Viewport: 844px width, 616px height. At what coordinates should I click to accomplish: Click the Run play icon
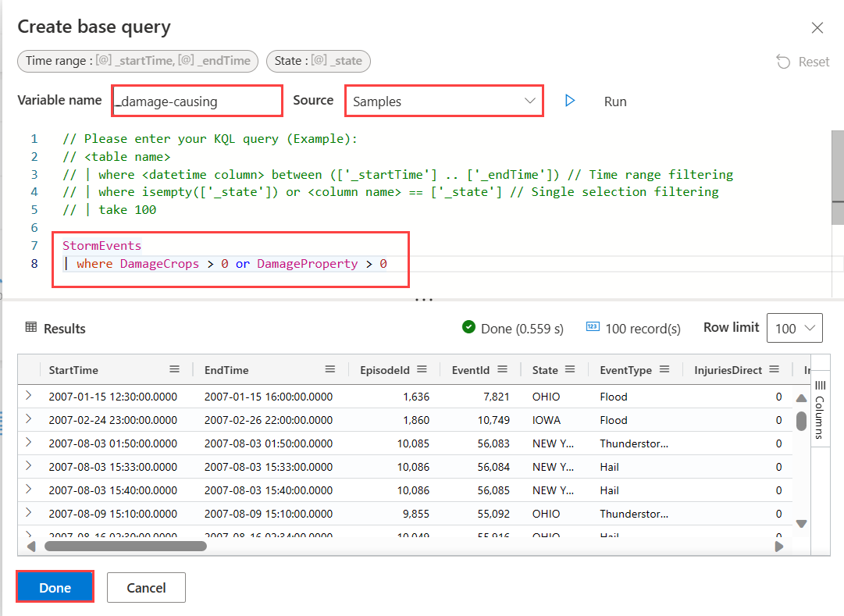570,101
